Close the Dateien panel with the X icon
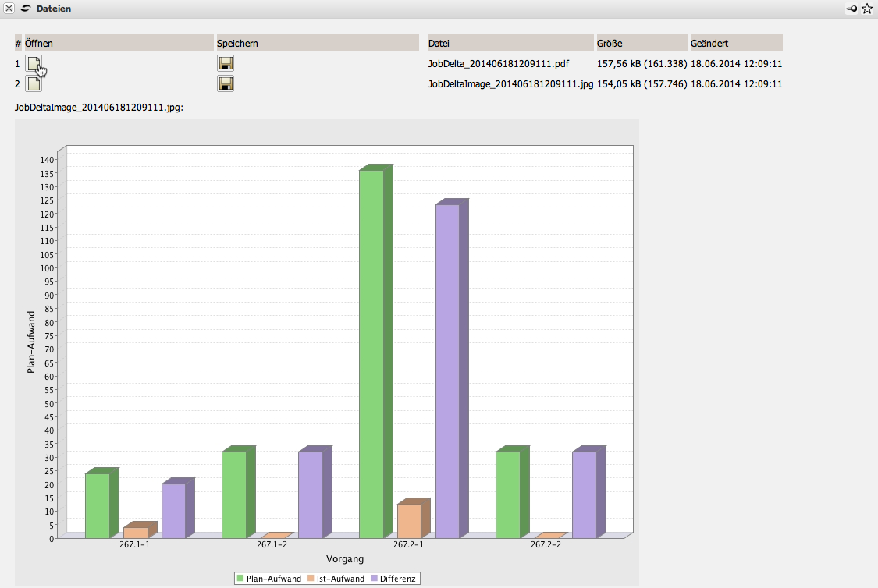Viewport: 878px width, 588px height. (x=9, y=9)
